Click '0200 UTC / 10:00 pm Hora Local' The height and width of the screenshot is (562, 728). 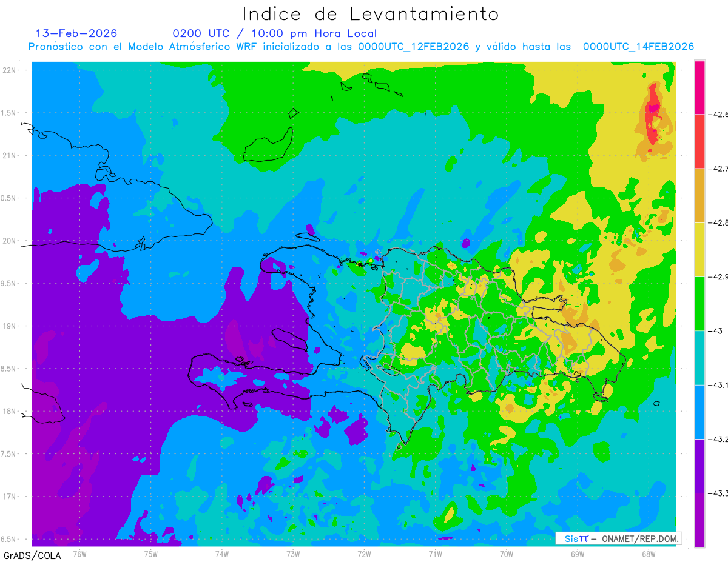click(x=275, y=33)
